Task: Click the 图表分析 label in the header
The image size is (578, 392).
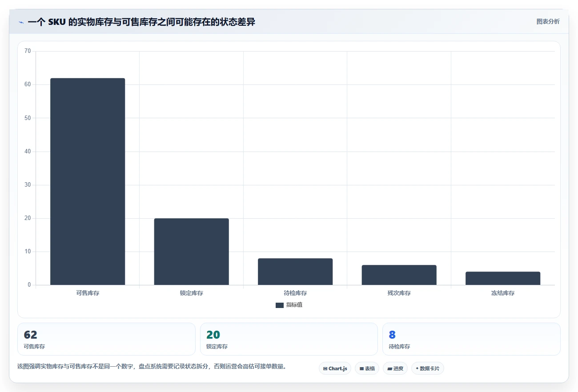Action: pos(548,21)
